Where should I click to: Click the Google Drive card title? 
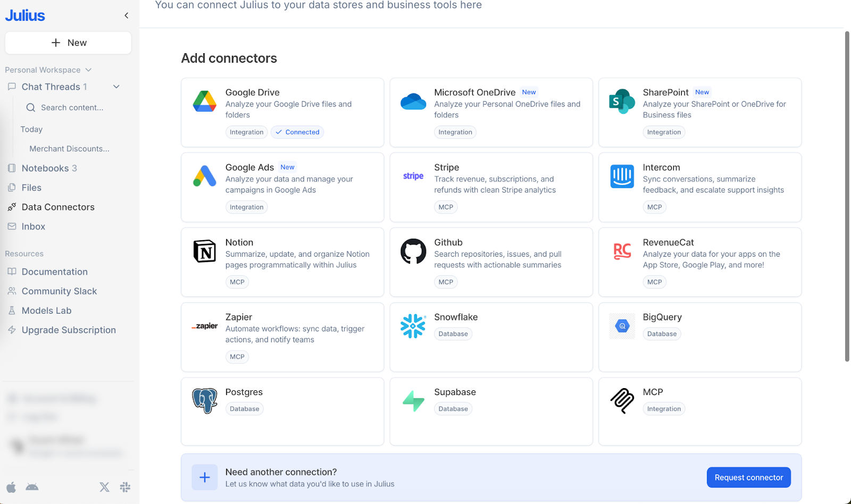(252, 93)
